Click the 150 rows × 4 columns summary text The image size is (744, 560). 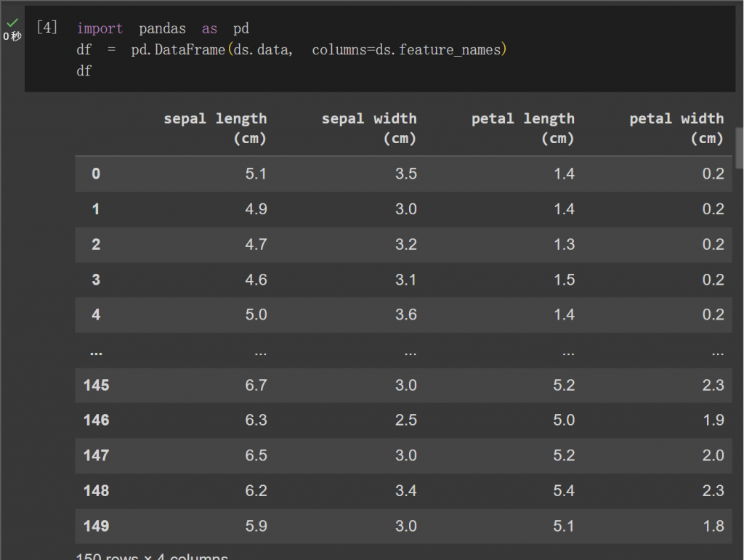point(152,556)
